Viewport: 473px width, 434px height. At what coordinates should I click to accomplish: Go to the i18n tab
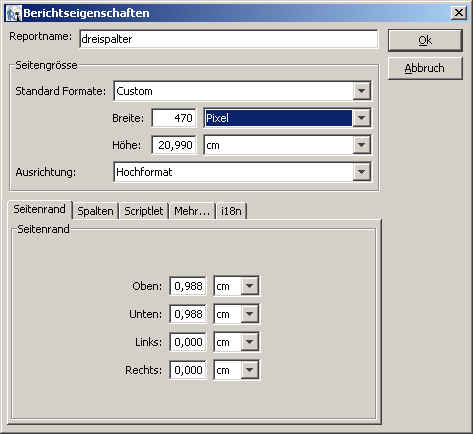tap(231, 211)
